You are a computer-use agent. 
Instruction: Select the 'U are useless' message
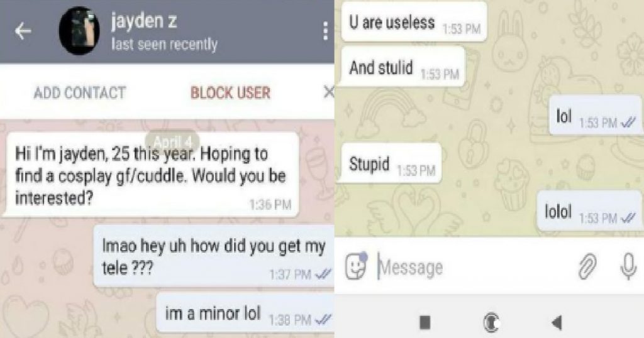[414, 23]
